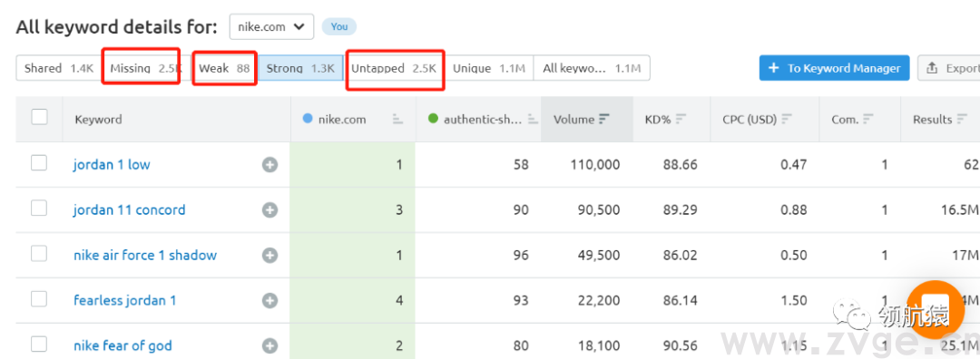980x359 pixels.
Task: Add nike fear of god plus icon
Action: tap(270, 346)
